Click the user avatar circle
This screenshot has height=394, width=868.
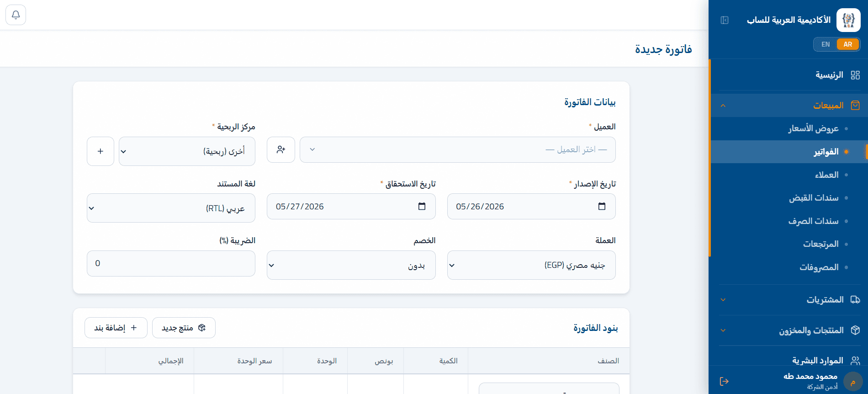tap(852, 381)
